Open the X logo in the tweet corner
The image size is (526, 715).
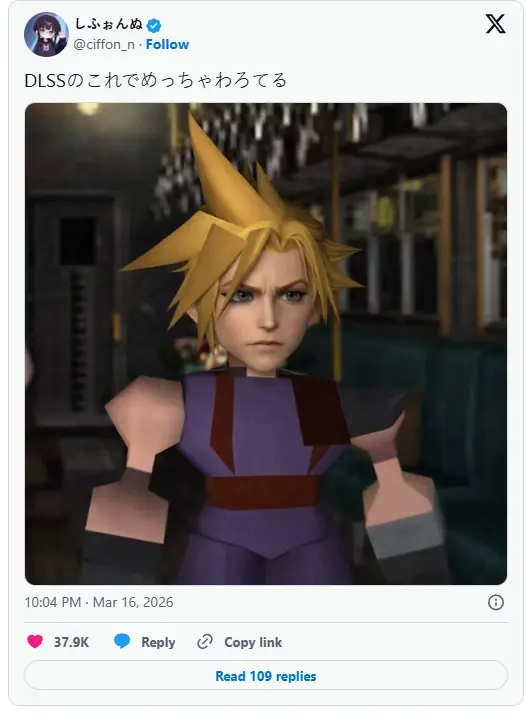tap(495, 24)
